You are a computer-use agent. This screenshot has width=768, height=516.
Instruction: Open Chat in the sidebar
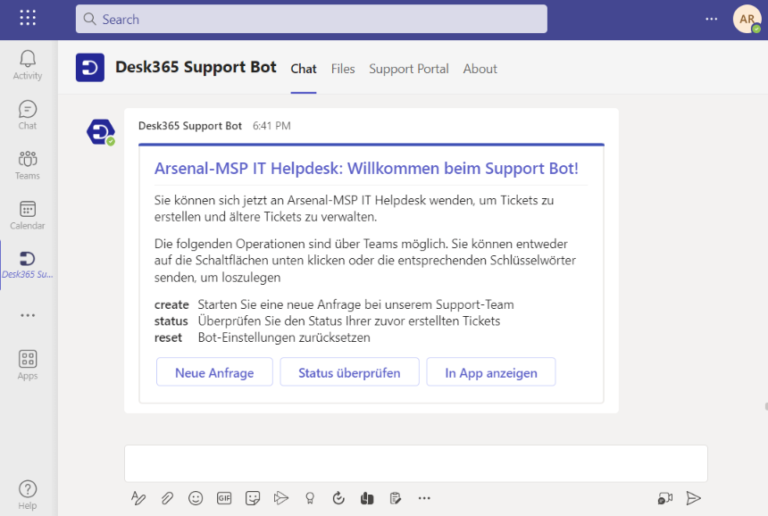27,115
